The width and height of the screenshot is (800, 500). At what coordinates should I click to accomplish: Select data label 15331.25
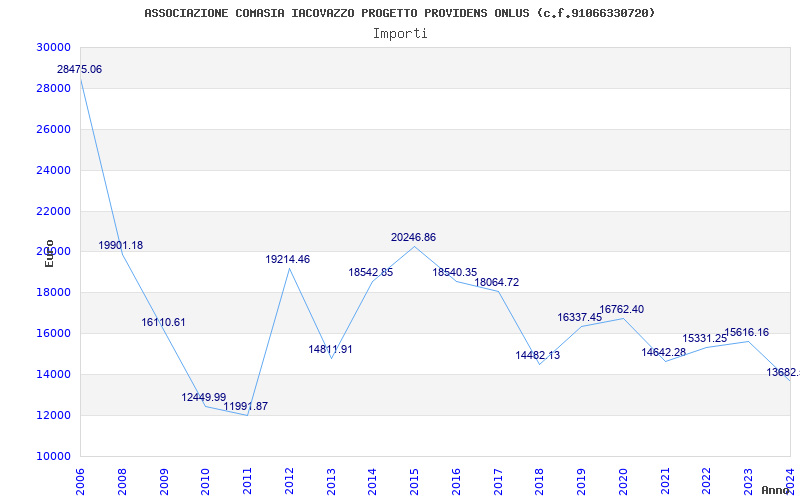pyautogui.click(x=705, y=338)
